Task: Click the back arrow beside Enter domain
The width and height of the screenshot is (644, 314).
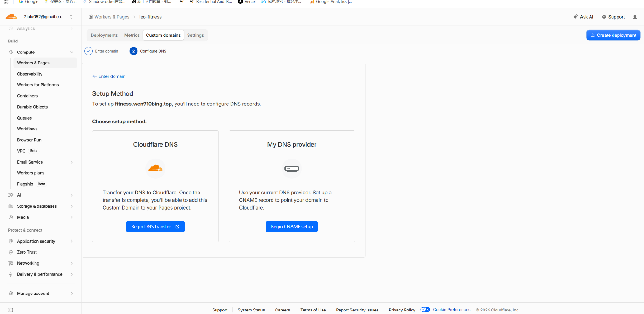Action: (x=94, y=76)
